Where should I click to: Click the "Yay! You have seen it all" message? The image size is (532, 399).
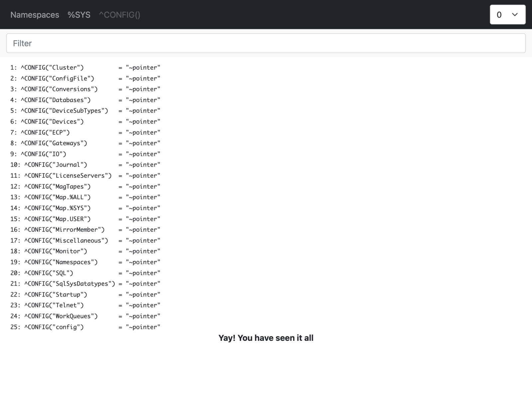point(266,338)
